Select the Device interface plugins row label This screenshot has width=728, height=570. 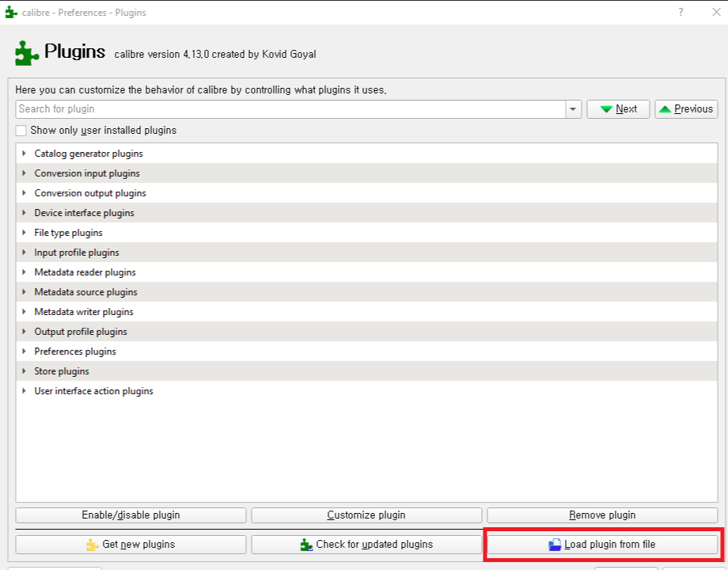[x=84, y=213]
